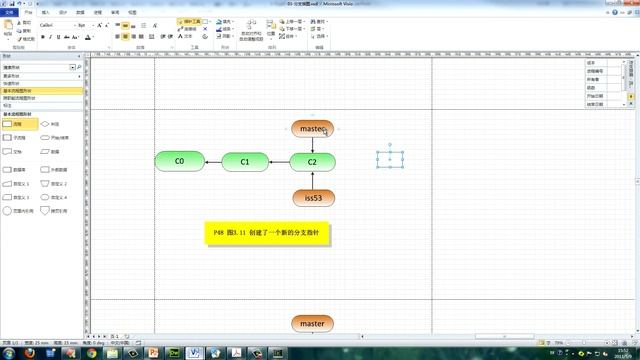640x360 pixels.
Task: Select the Database shape
Action: point(14,170)
